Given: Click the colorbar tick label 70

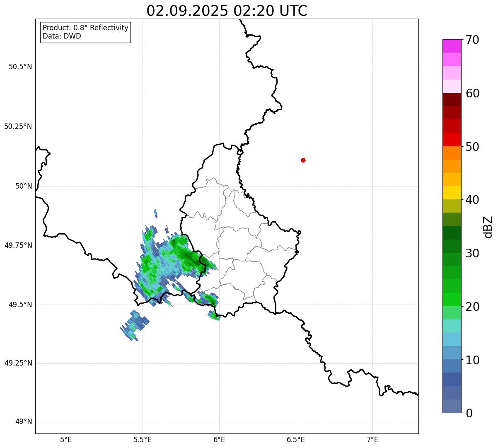Looking at the screenshot, I should [x=472, y=40].
